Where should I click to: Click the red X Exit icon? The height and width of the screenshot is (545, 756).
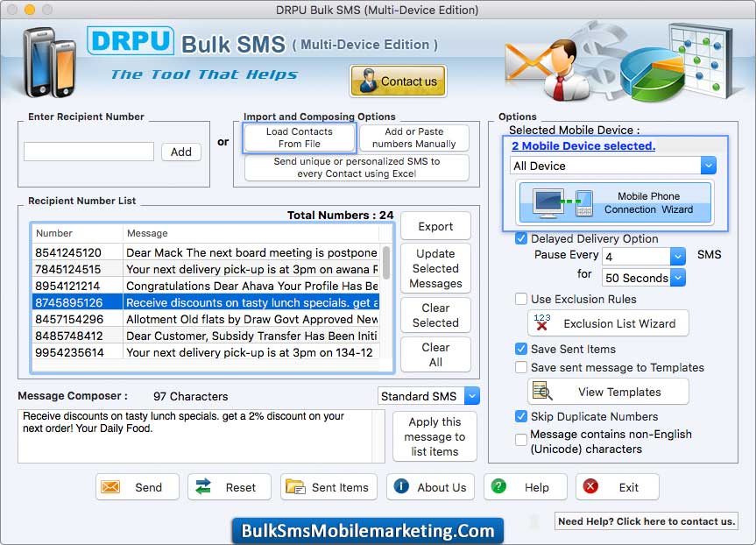(590, 486)
